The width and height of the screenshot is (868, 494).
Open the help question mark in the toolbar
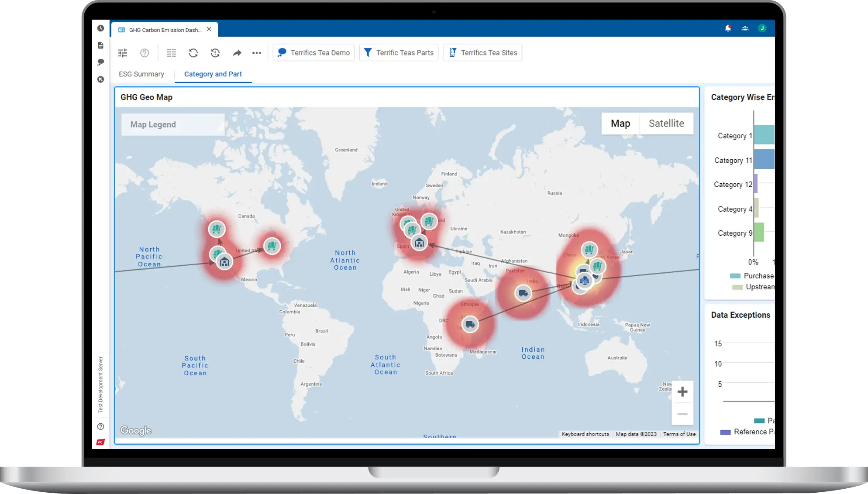145,53
